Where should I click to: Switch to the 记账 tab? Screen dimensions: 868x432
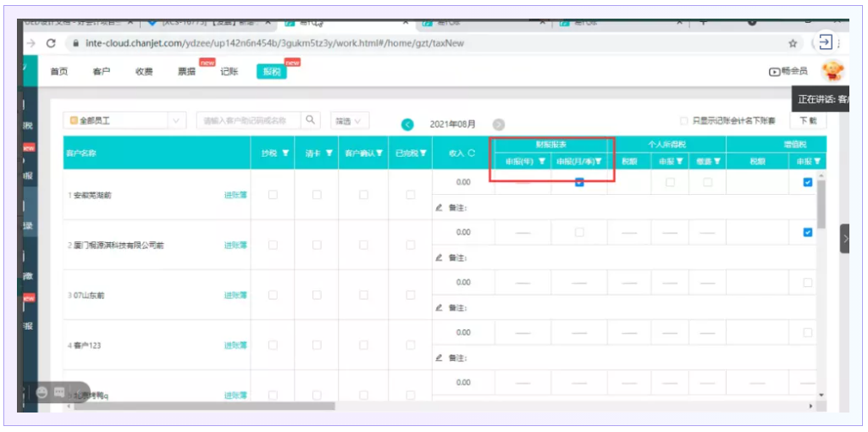tap(229, 72)
